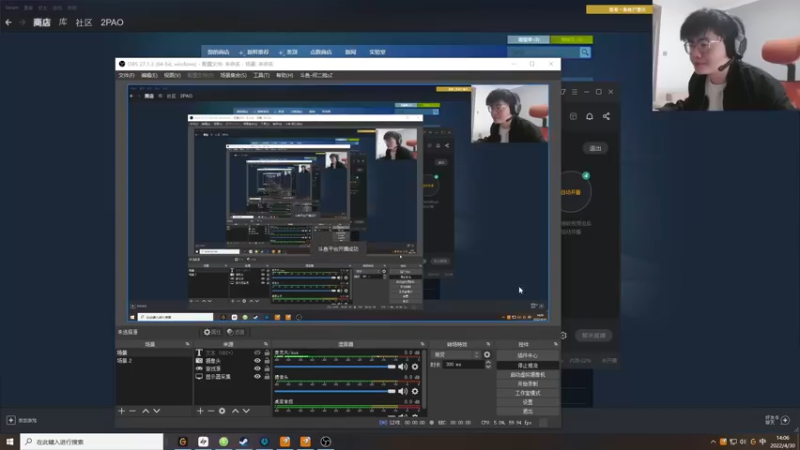Viewport: 800px width, 450px height.
Task: Click 插件中心 button in OBS controls
Action: tap(528, 356)
